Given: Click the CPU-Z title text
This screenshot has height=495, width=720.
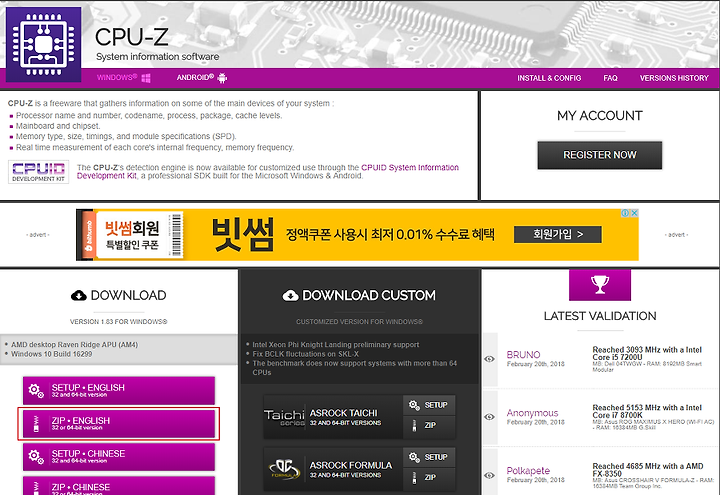Looking at the screenshot, I should tap(132, 37).
